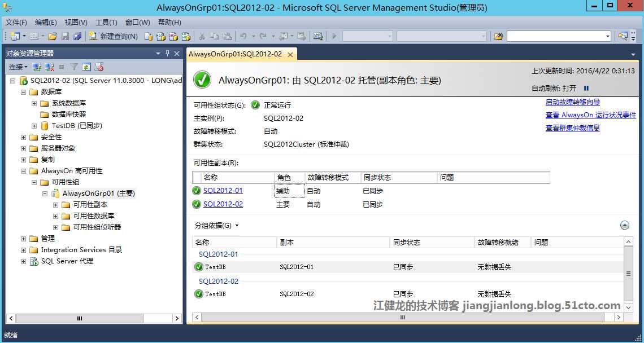Click the Database Engine Query icon
Viewport: 644px width, 343px height.
click(x=148, y=37)
